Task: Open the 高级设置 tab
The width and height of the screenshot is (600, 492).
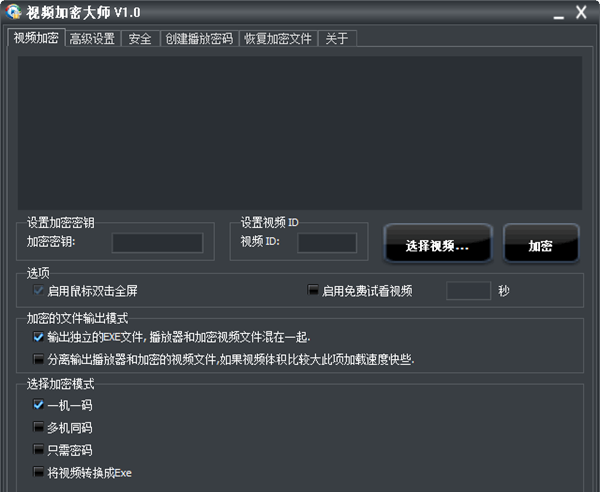Action: pos(92,39)
